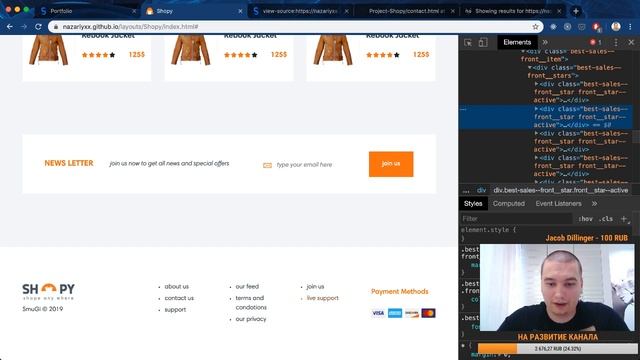
Task: Click the second product jacket thumbnail
Action: pyautogui.click(x=191, y=50)
